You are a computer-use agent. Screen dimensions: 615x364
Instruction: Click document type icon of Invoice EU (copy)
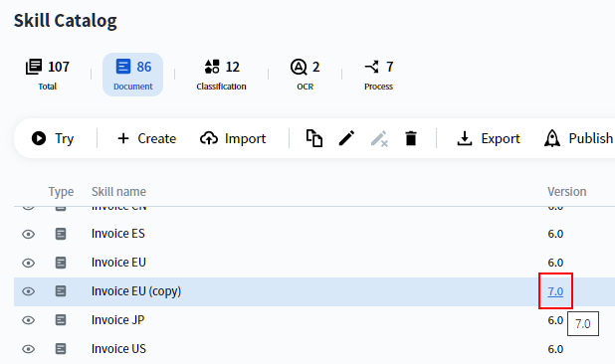click(61, 291)
